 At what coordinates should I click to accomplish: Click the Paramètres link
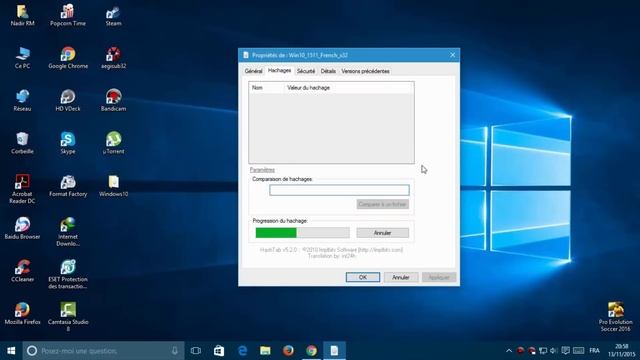(262, 170)
